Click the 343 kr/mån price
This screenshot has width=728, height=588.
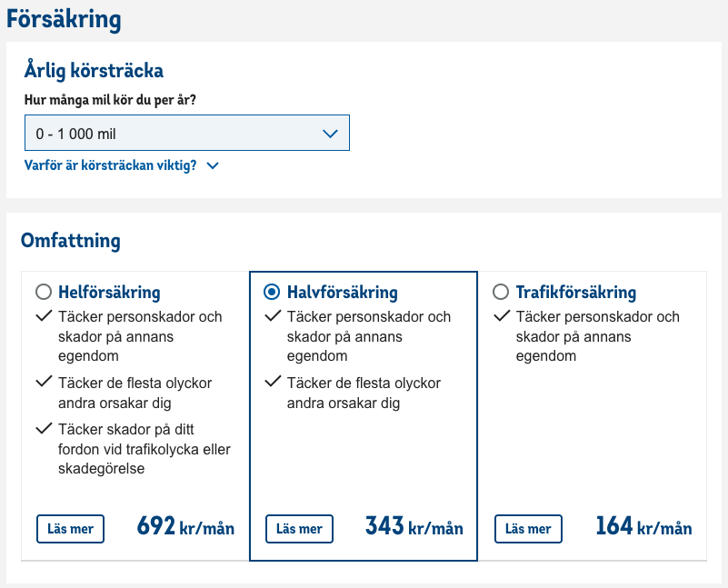414,527
